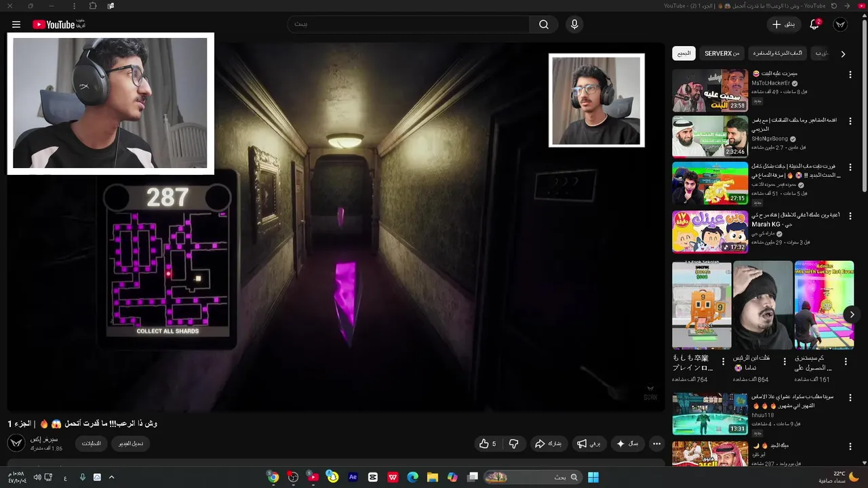Open the short with 764 thousand views
The image size is (868, 488).
(702, 305)
